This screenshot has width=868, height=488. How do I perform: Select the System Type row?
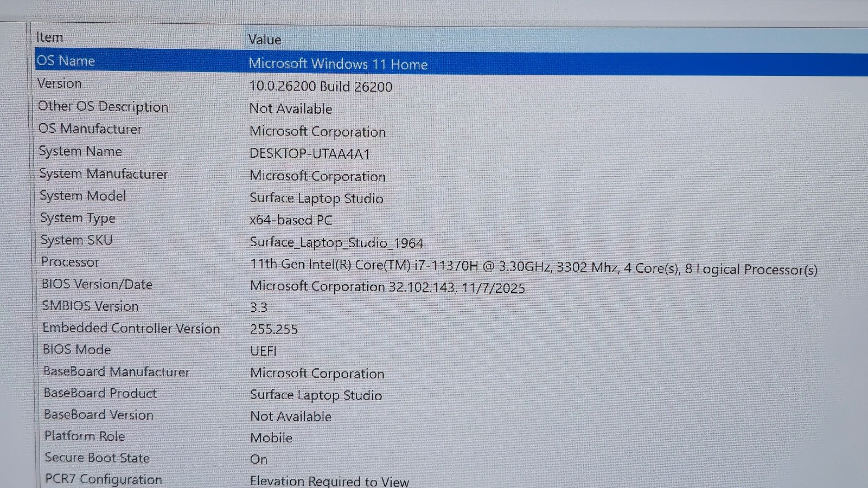[x=78, y=218]
